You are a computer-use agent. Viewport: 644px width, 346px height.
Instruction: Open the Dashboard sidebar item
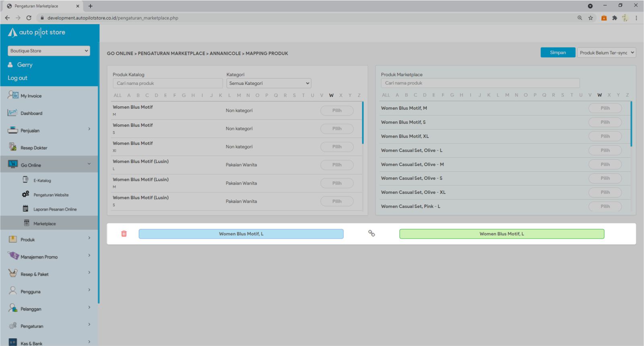(x=31, y=113)
